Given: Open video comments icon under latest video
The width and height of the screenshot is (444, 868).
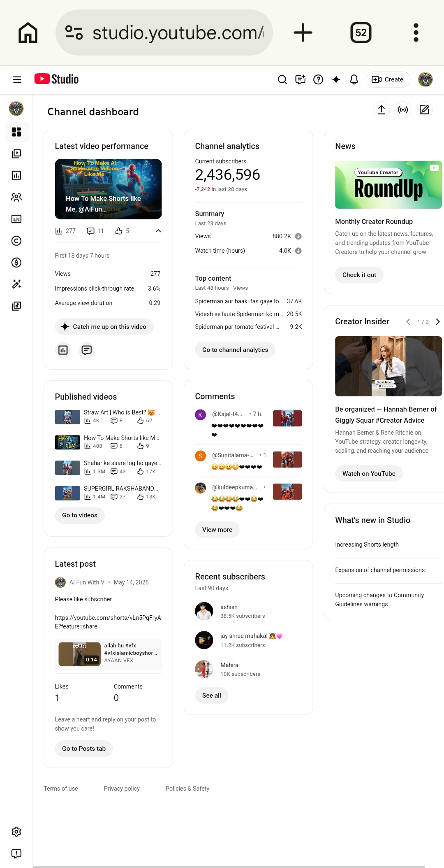Looking at the screenshot, I should point(87,350).
